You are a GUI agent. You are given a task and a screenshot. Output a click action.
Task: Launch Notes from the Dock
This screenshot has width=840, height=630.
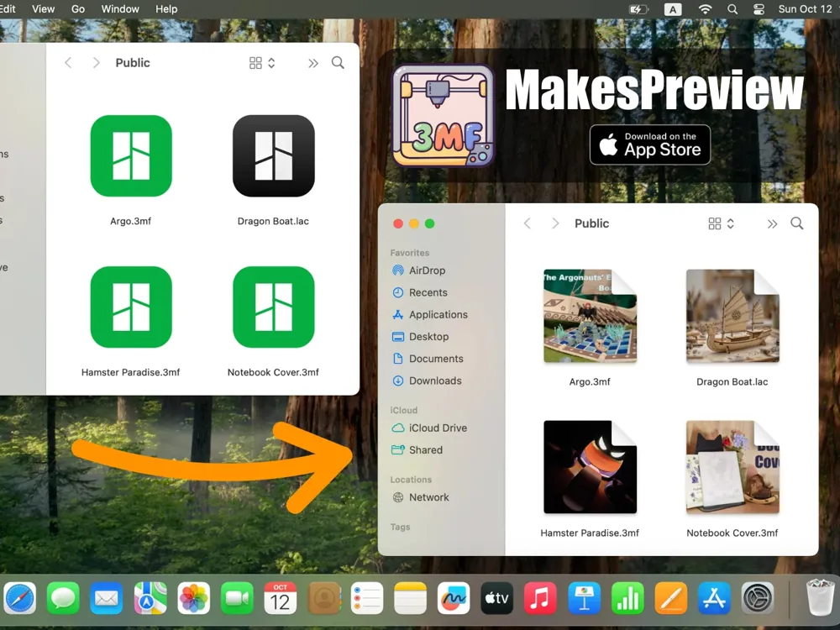click(x=411, y=598)
